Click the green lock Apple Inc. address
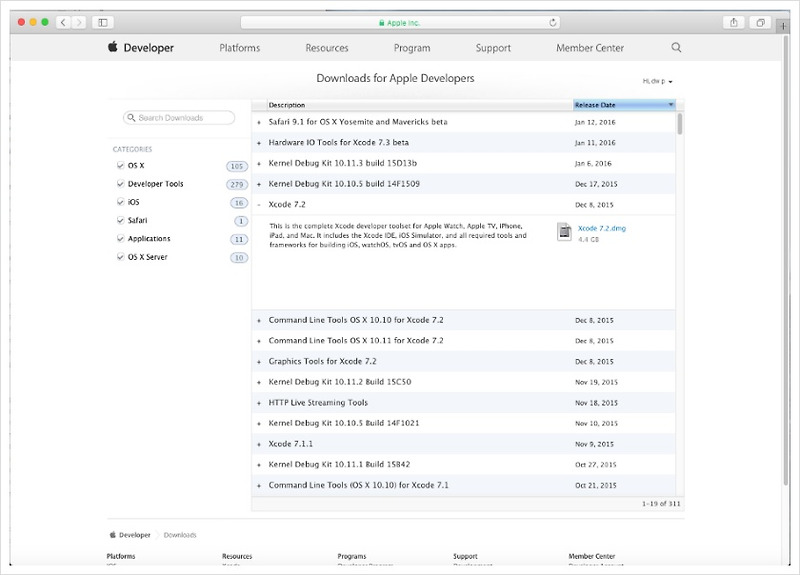 coord(399,23)
